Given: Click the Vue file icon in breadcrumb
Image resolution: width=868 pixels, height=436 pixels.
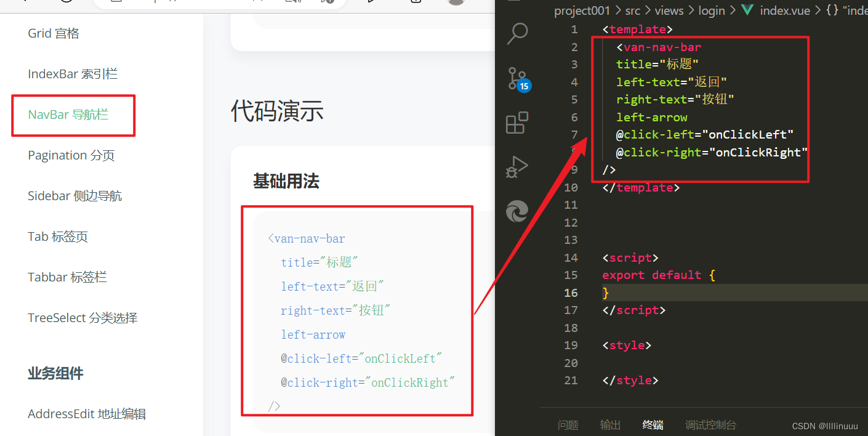Looking at the screenshot, I should click(747, 10).
